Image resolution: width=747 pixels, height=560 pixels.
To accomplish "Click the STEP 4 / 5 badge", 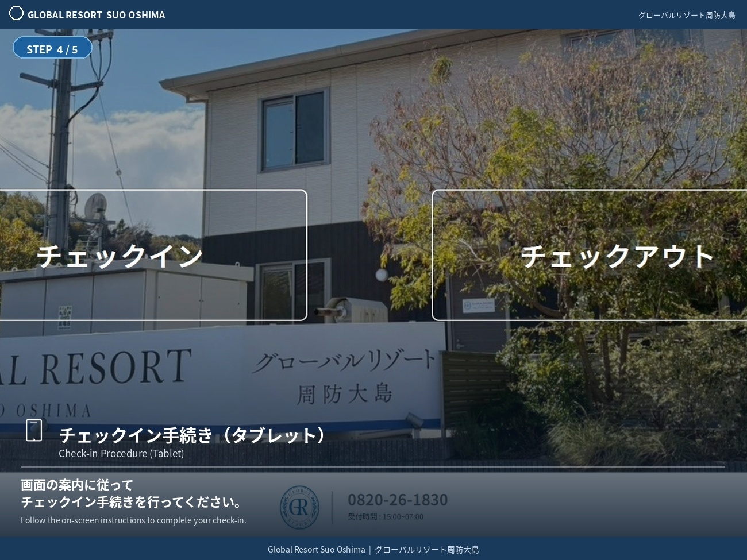I will 52,49.
